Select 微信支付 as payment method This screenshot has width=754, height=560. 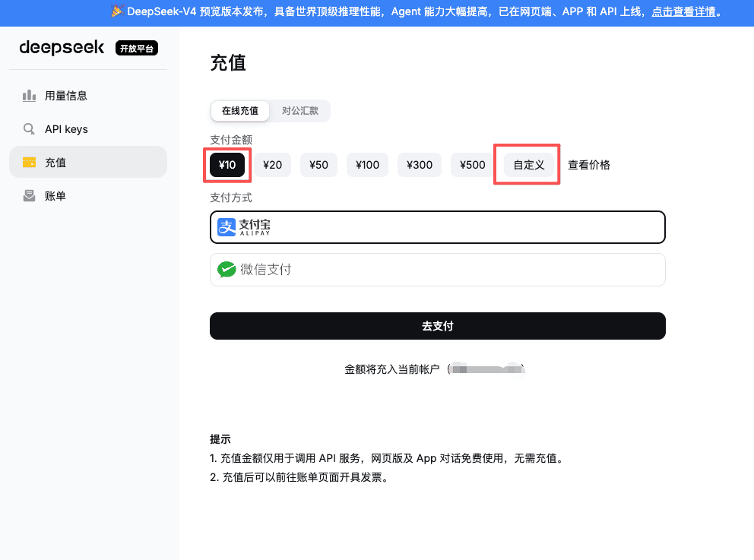point(438,270)
